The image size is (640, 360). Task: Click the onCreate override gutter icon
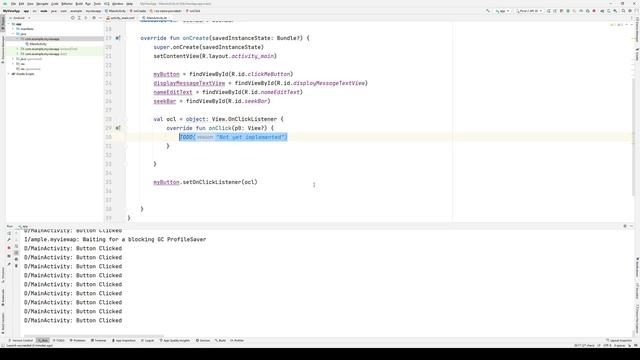[118, 38]
